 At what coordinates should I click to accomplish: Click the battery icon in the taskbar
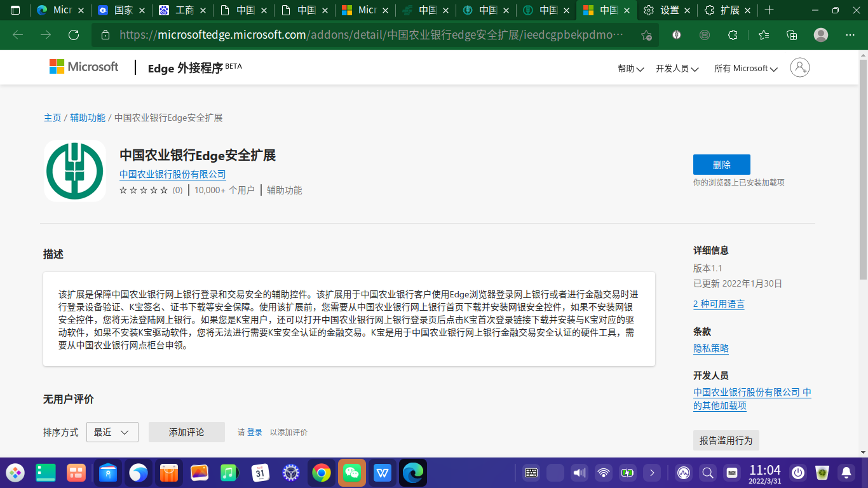tap(628, 473)
